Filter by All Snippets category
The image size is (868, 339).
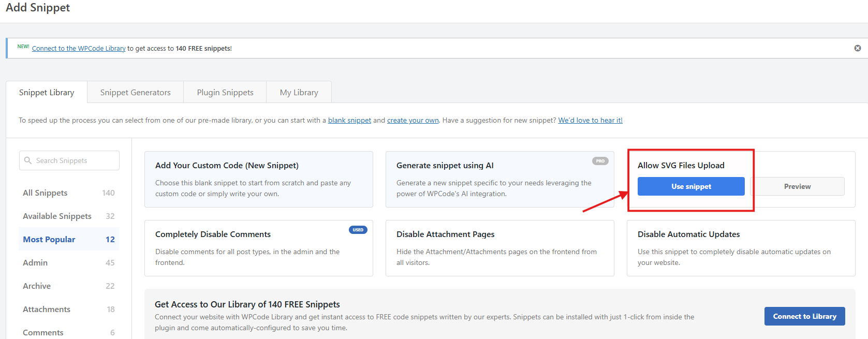[x=45, y=193]
